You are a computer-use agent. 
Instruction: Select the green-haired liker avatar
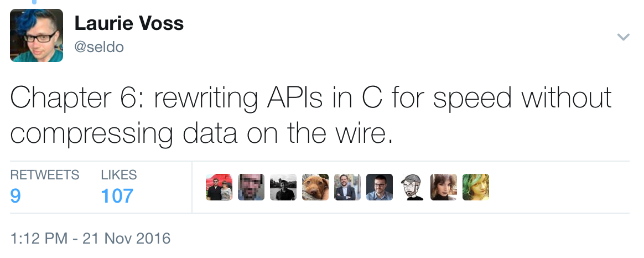coord(476,187)
